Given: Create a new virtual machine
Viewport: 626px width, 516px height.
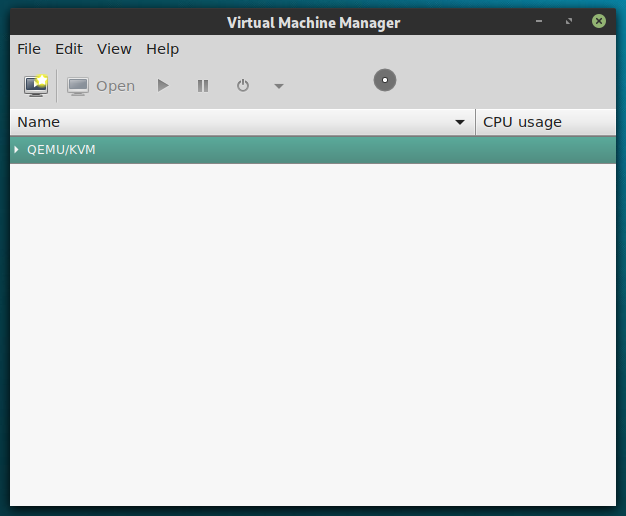Looking at the screenshot, I should (36, 85).
